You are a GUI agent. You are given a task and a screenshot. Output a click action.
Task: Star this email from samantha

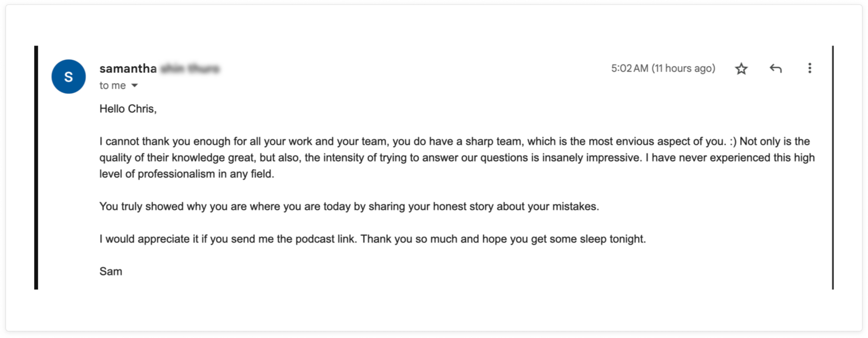pyautogui.click(x=741, y=69)
